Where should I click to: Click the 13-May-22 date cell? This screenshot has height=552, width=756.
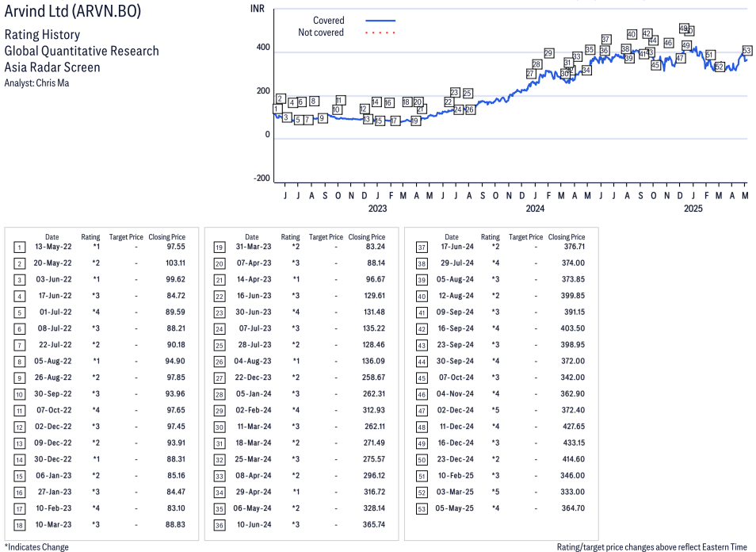pos(53,247)
